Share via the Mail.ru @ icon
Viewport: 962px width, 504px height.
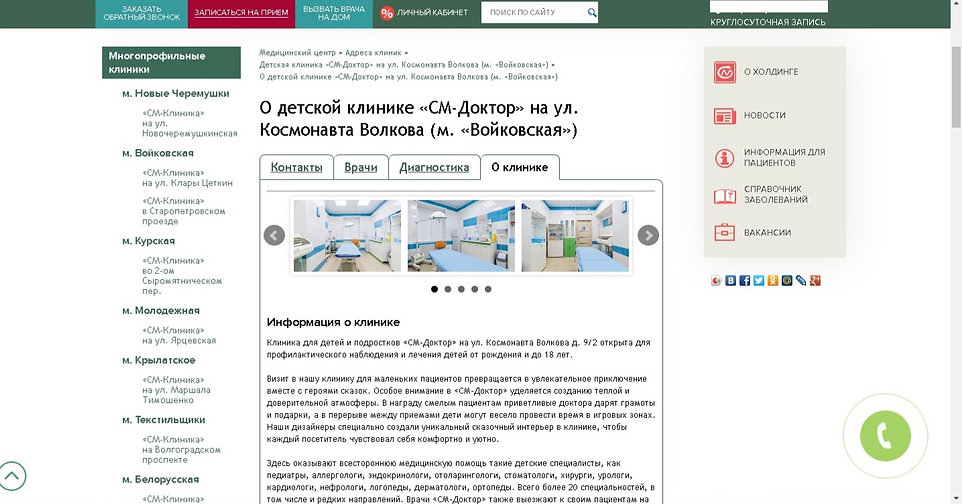click(x=787, y=281)
